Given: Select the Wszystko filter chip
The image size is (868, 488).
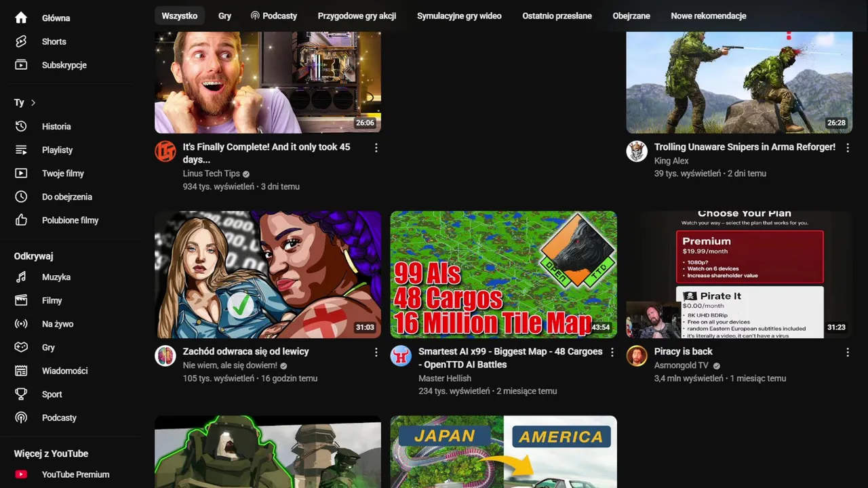Looking at the screenshot, I should pyautogui.click(x=180, y=16).
